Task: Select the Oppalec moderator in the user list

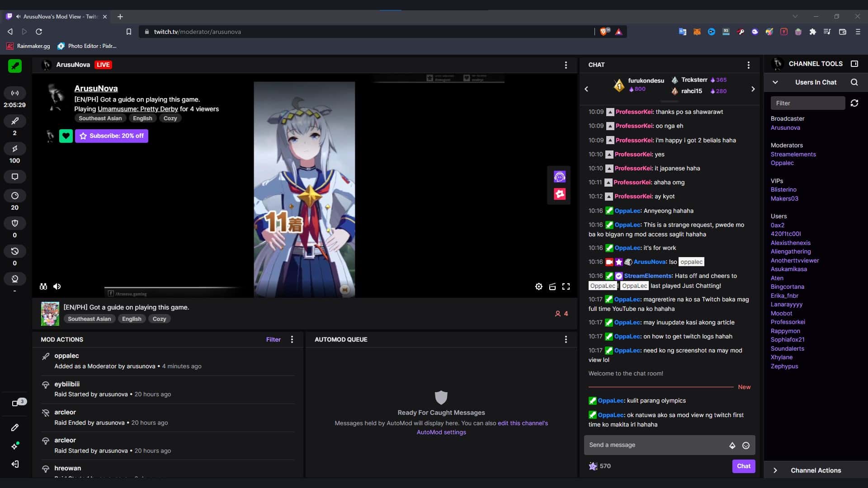Action: 782,163
